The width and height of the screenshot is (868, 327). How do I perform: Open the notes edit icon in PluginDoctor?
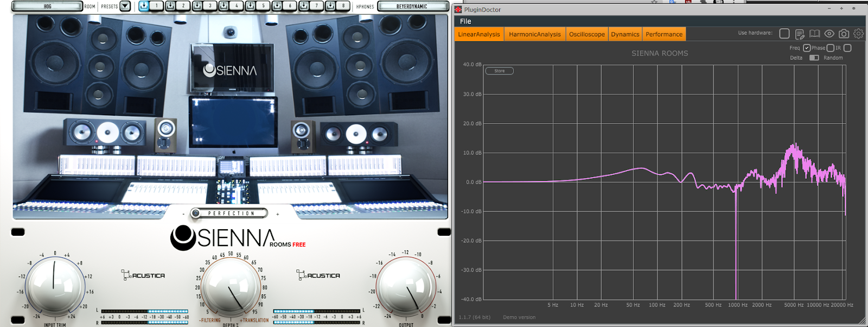[x=800, y=34]
